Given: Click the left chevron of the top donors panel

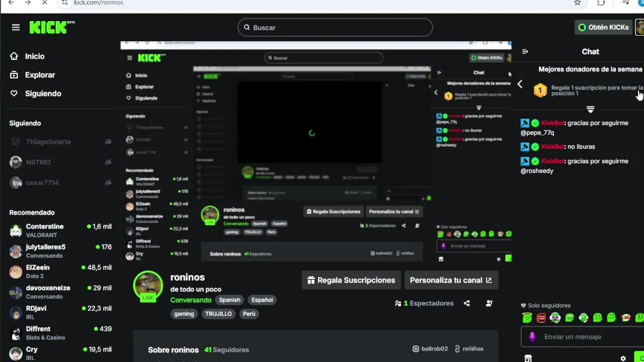Looking at the screenshot, I should (520, 84).
